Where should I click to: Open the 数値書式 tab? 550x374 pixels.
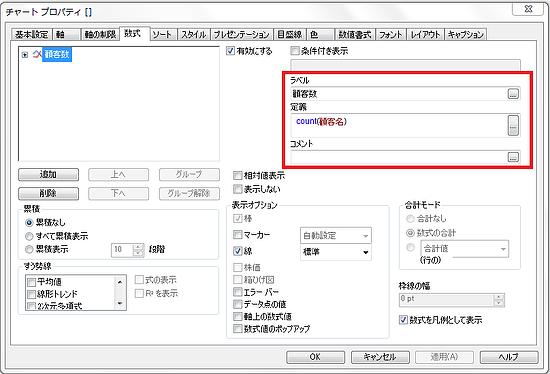(355, 34)
